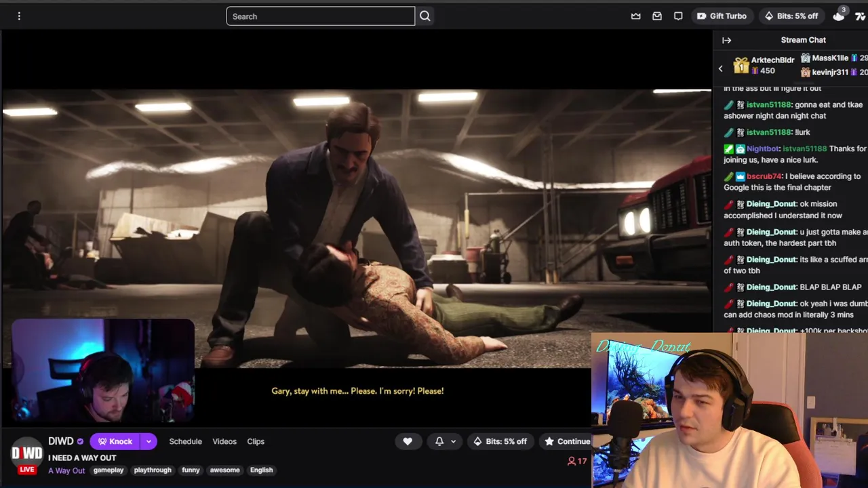Click the DIWD channel avatar with LIVE tag
This screenshot has width=868, height=488.
pos(26,454)
